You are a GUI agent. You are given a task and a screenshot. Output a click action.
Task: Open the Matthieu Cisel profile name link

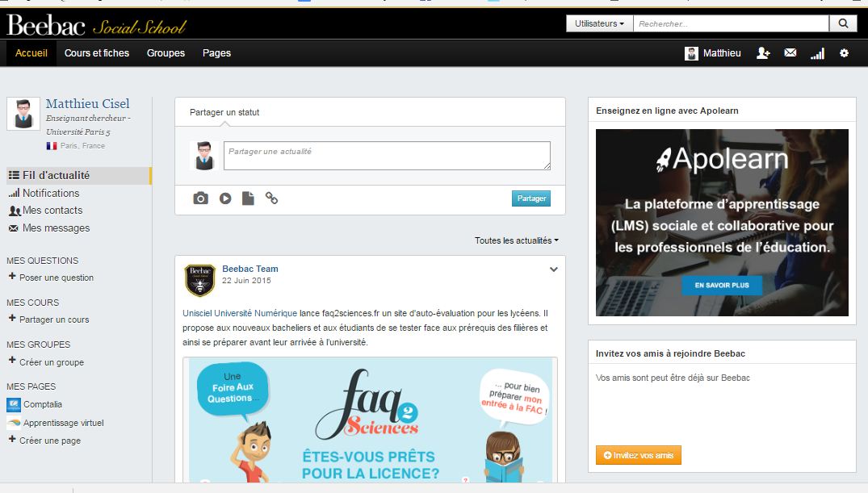tap(88, 103)
